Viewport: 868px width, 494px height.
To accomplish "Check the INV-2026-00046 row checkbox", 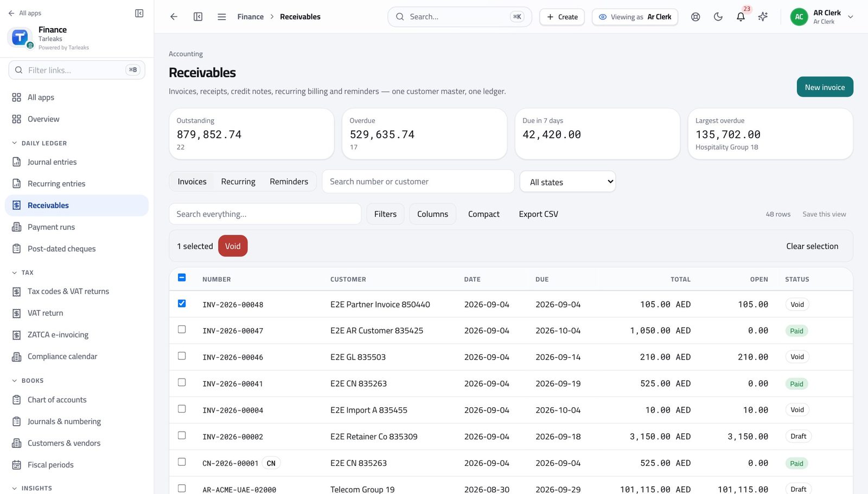I will coord(182,356).
